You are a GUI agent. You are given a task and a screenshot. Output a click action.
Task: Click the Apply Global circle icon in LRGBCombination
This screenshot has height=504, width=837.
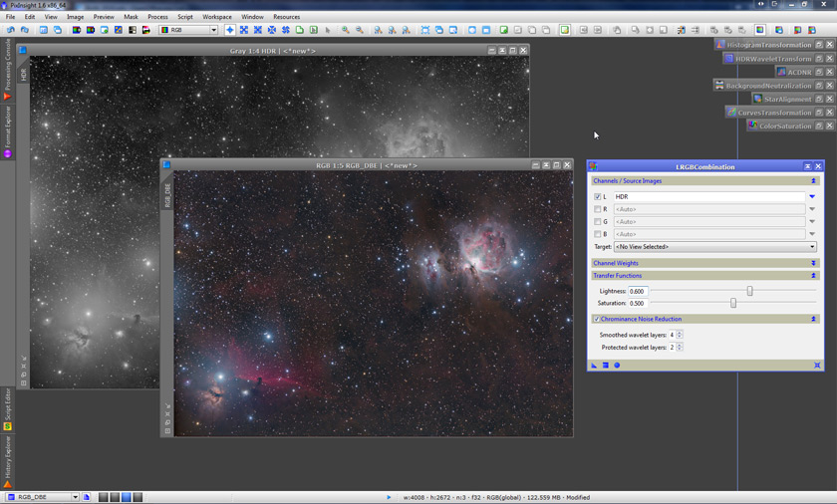617,366
